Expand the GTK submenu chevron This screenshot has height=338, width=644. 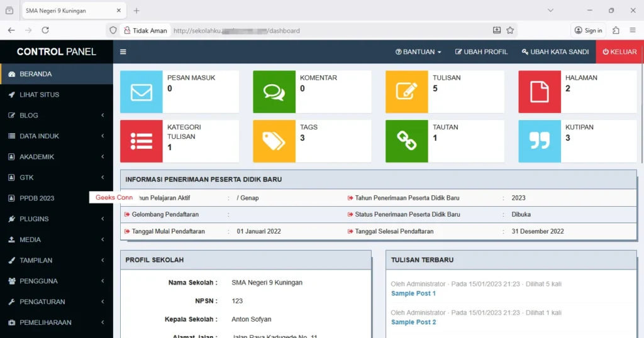103,177
